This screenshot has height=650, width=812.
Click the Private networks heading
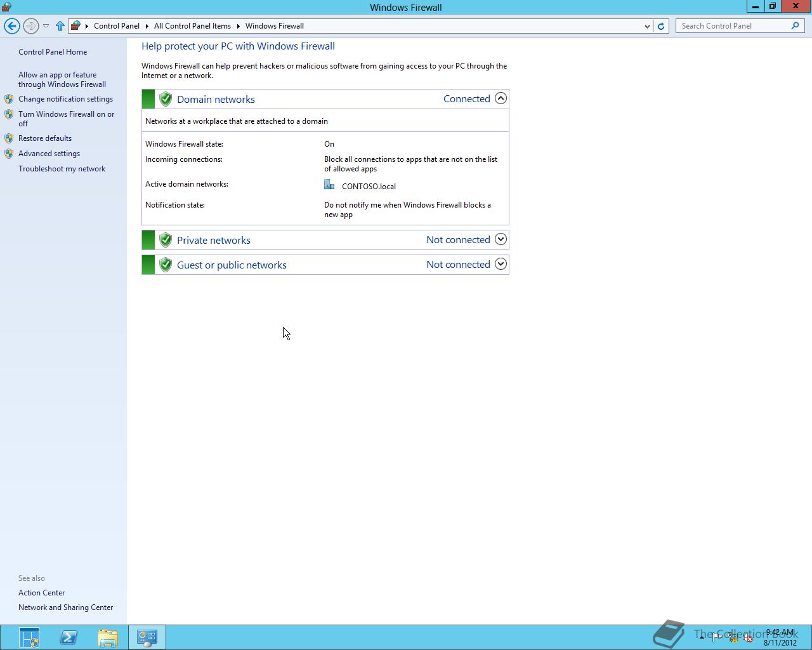tap(214, 240)
